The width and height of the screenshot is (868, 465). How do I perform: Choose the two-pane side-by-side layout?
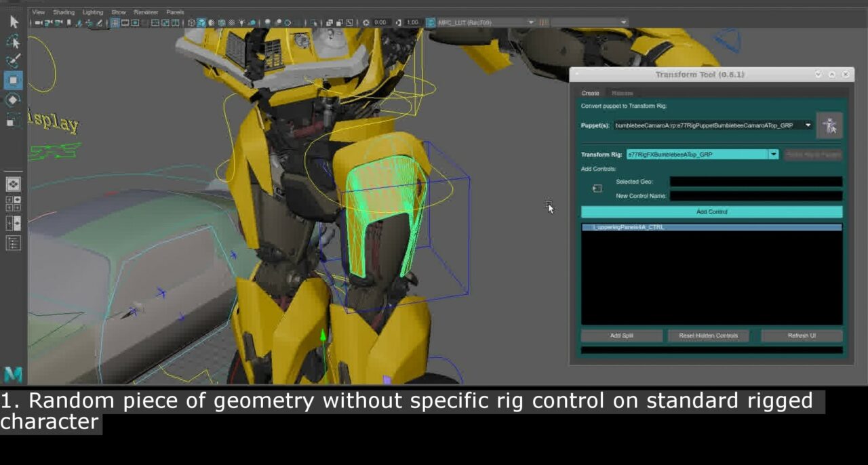coord(14,223)
